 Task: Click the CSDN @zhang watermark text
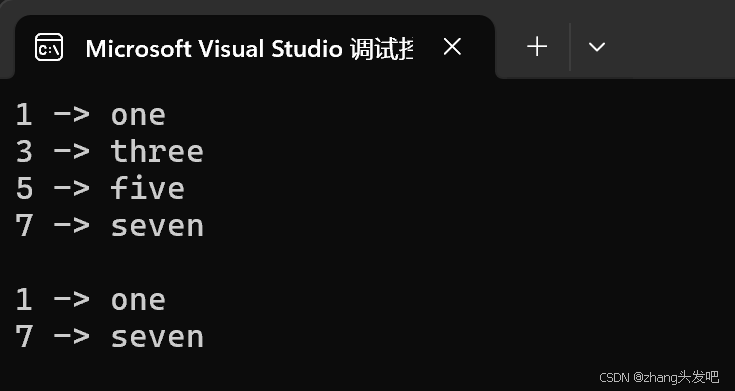(659, 376)
